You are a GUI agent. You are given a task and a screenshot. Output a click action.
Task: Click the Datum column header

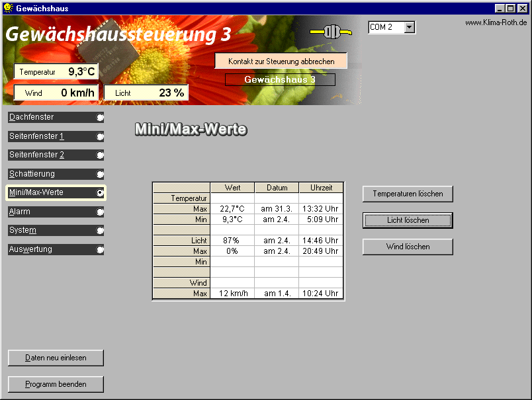pos(277,188)
